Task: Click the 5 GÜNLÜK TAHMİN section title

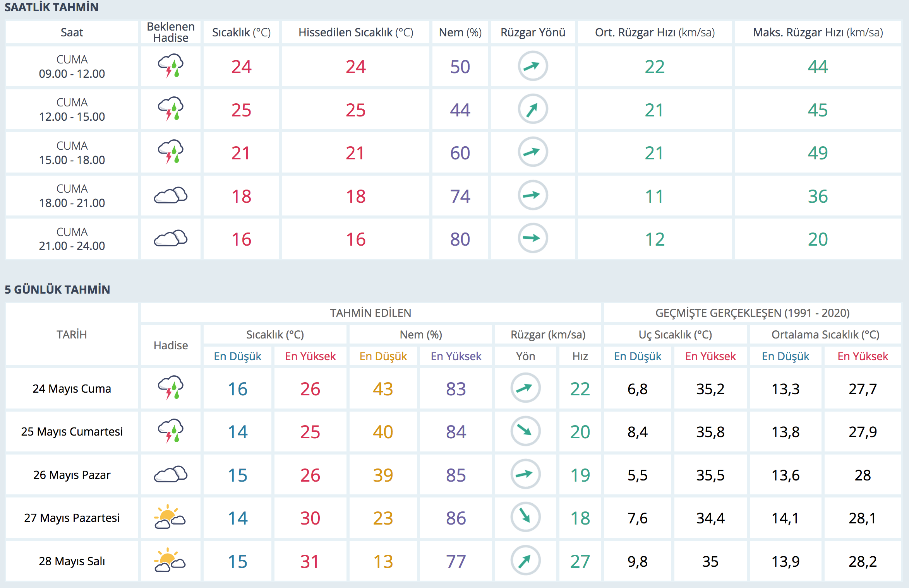Action: click(x=57, y=289)
